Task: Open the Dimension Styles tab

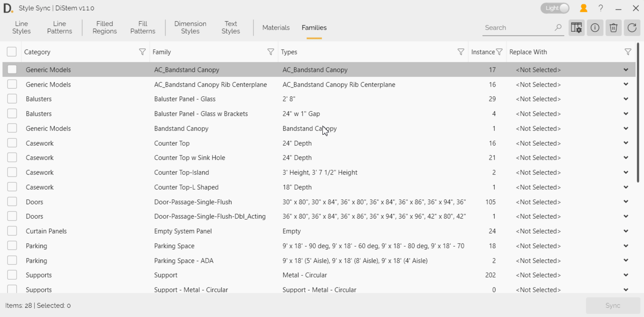Action: [x=190, y=27]
